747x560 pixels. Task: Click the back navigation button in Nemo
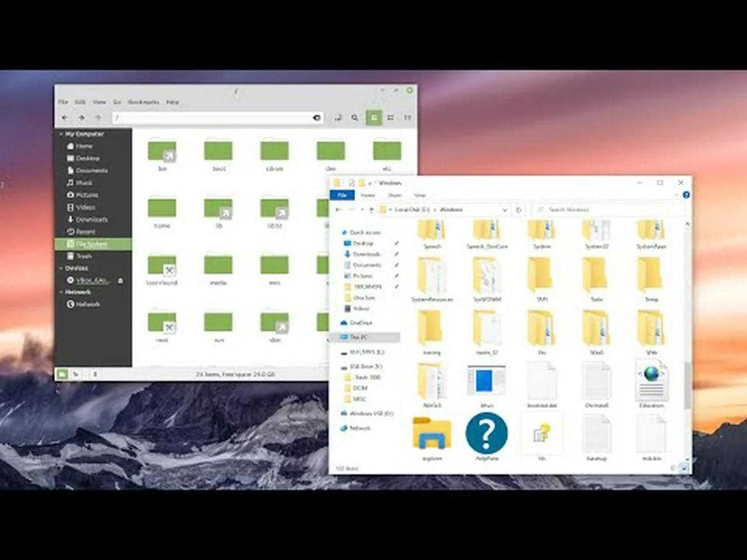pos(65,117)
